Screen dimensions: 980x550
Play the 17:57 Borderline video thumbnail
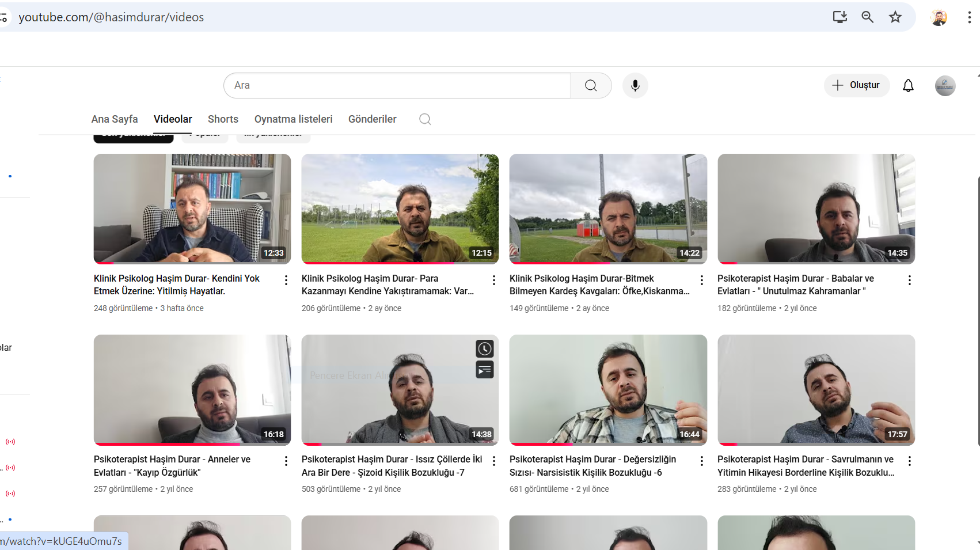pos(816,390)
